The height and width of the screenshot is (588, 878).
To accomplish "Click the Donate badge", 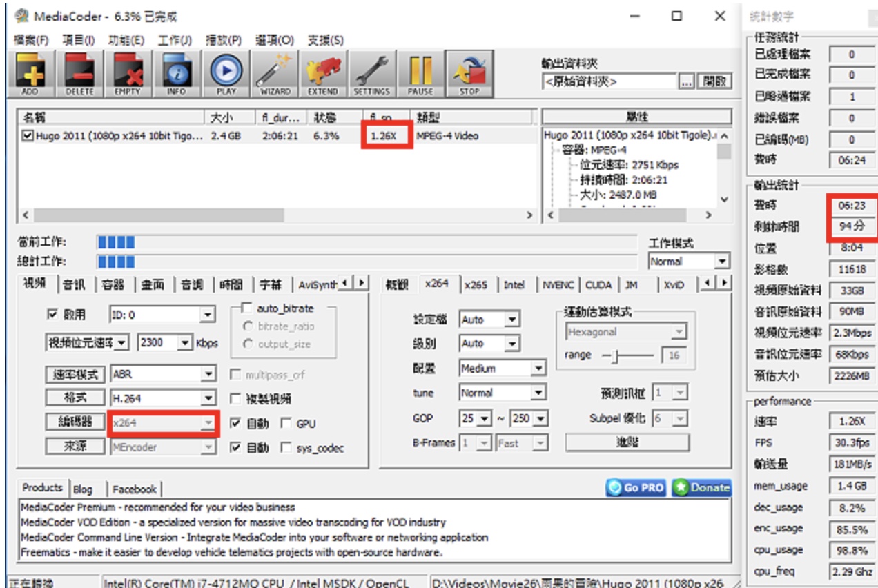I will [x=701, y=487].
